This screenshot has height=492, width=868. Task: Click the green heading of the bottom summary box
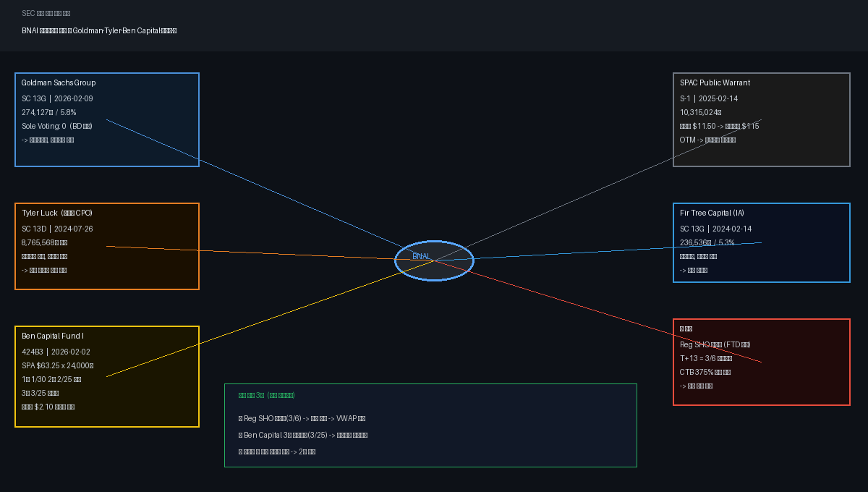[x=267, y=395]
